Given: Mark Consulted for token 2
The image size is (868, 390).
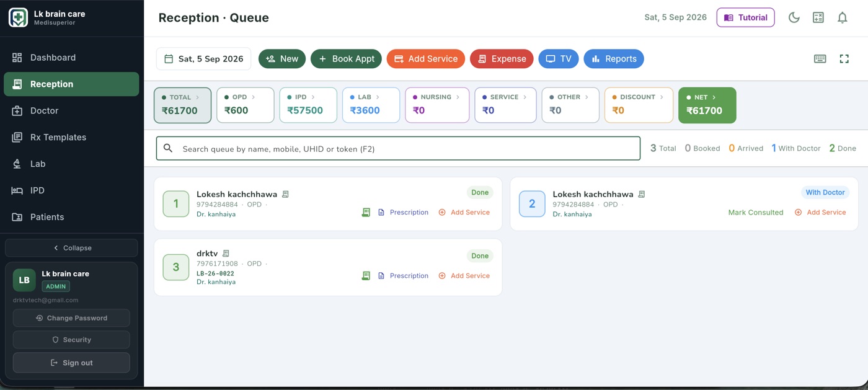Looking at the screenshot, I should [x=755, y=213].
